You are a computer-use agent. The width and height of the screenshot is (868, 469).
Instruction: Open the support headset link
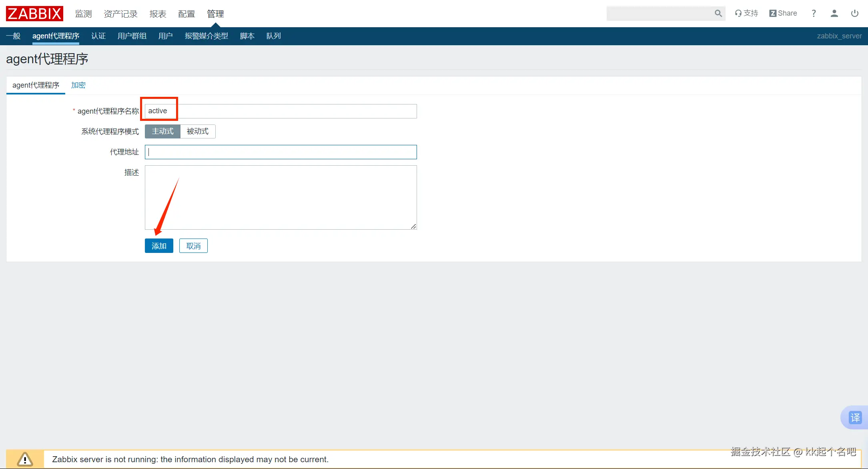click(746, 13)
